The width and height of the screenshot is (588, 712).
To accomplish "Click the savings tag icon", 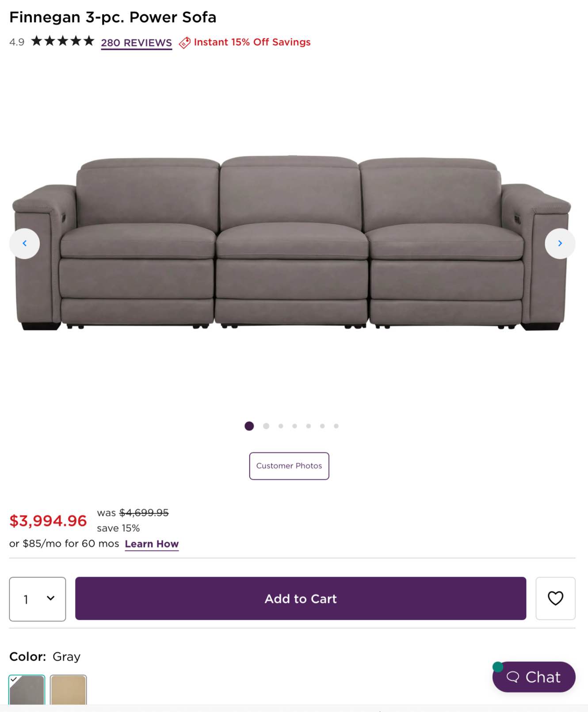I will (x=184, y=42).
